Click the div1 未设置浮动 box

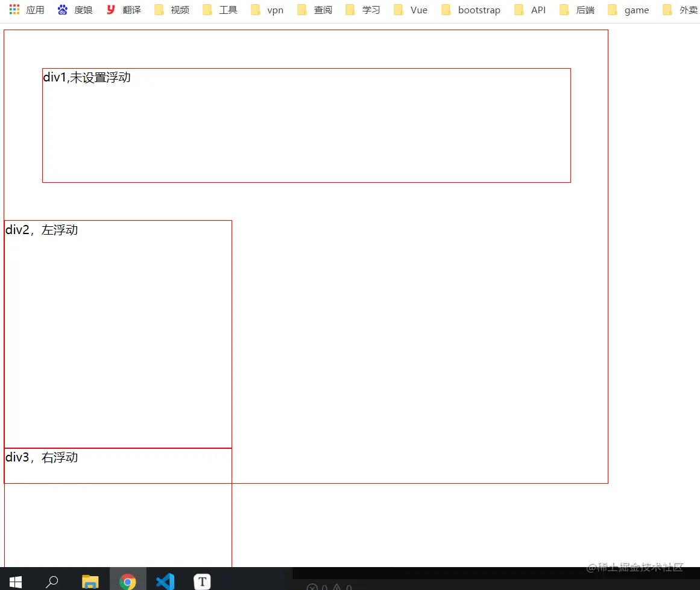(x=306, y=125)
